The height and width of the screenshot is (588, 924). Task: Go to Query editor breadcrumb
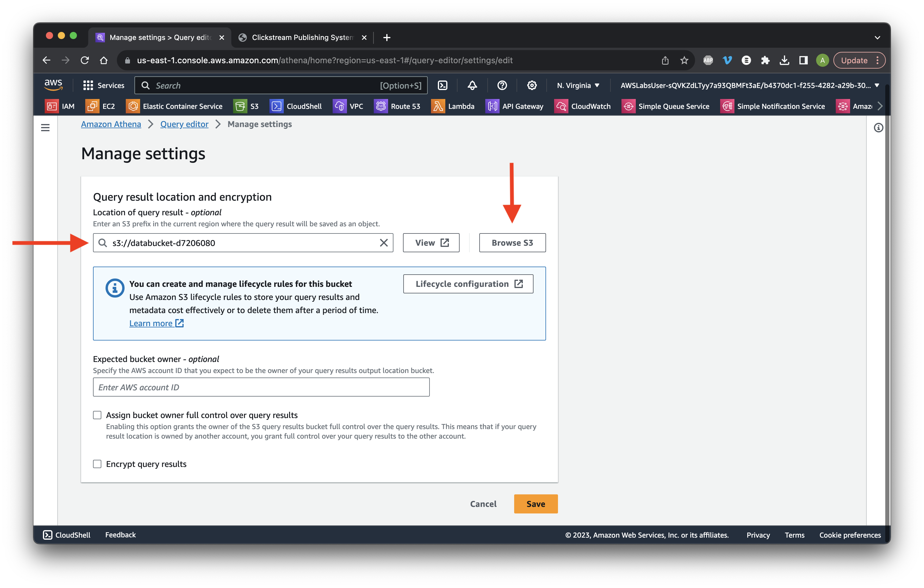click(184, 124)
